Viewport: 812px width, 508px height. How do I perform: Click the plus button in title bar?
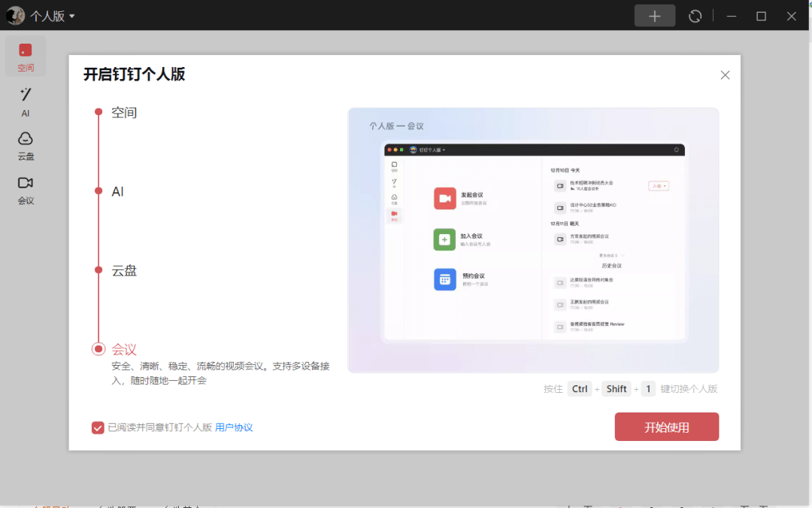(x=655, y=16)
